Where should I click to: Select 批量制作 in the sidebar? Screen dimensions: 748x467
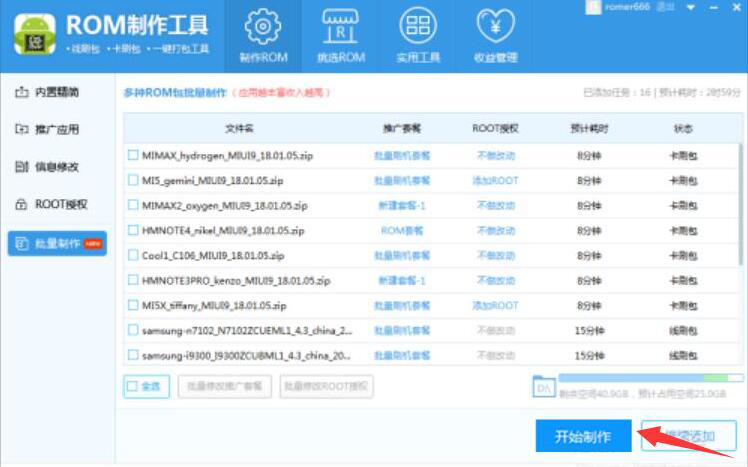(57, 244)
